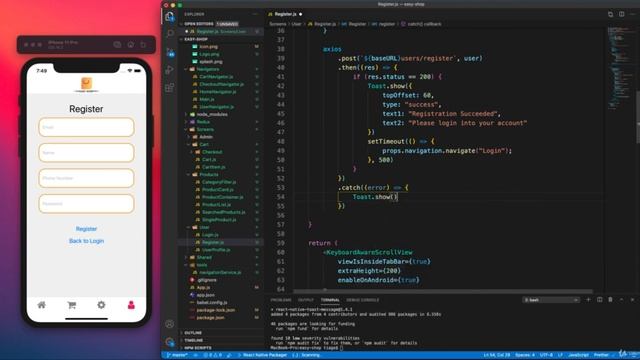The image size is (640, 360).
Task: Switch to PROBLEMS panel tab
Action: point(281,300)
